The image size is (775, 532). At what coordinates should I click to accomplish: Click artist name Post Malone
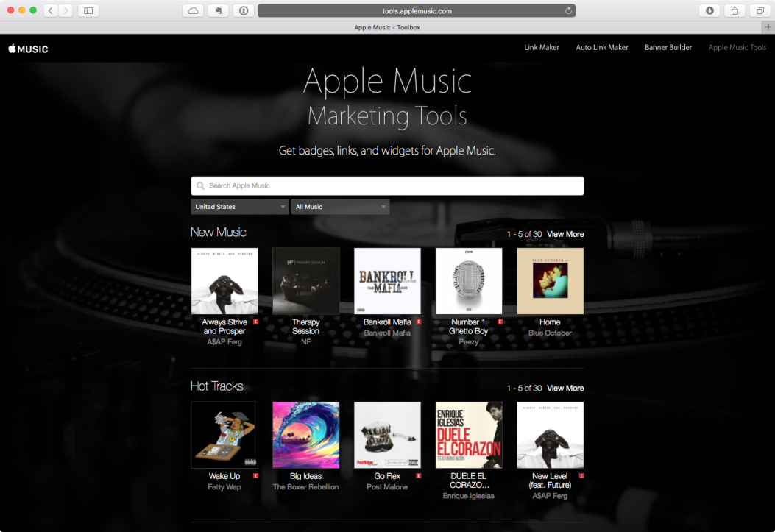[x=387, y=487]
